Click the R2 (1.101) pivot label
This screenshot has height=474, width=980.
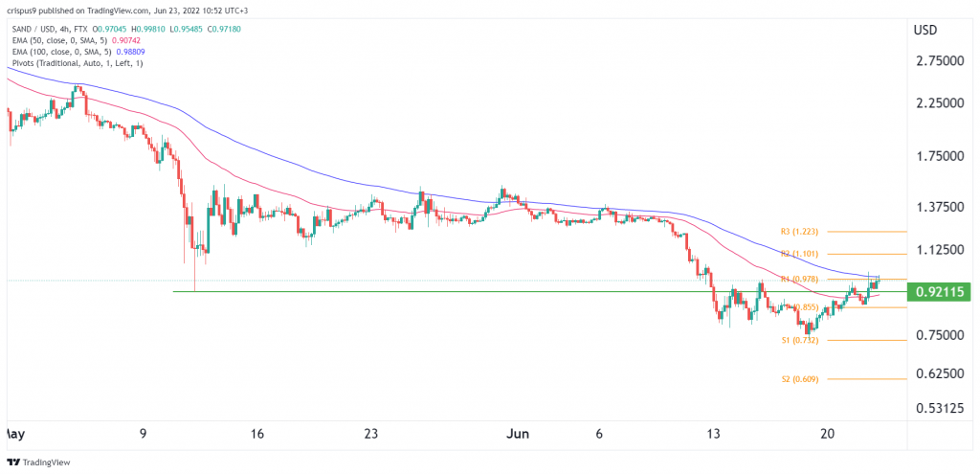(x=799, y=254)
